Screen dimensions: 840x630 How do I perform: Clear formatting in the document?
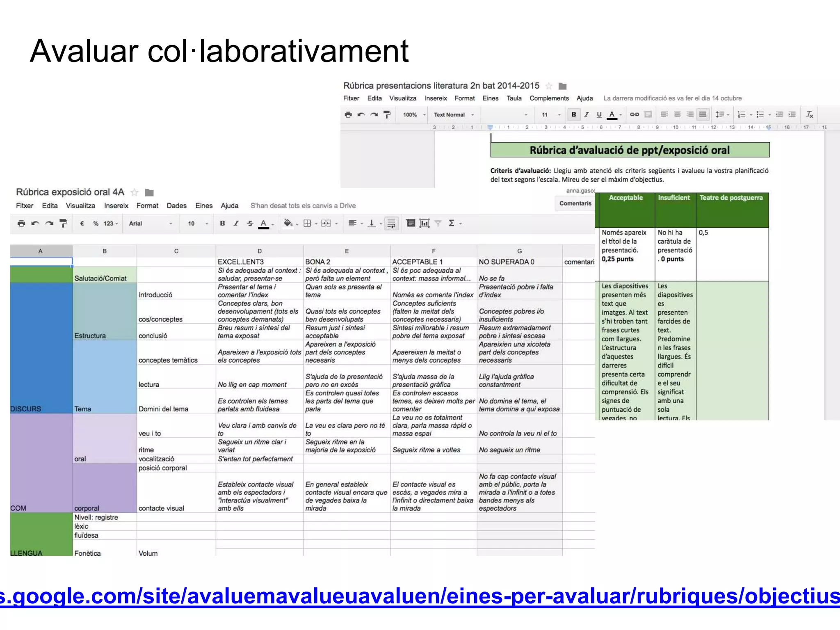point(810,114)
